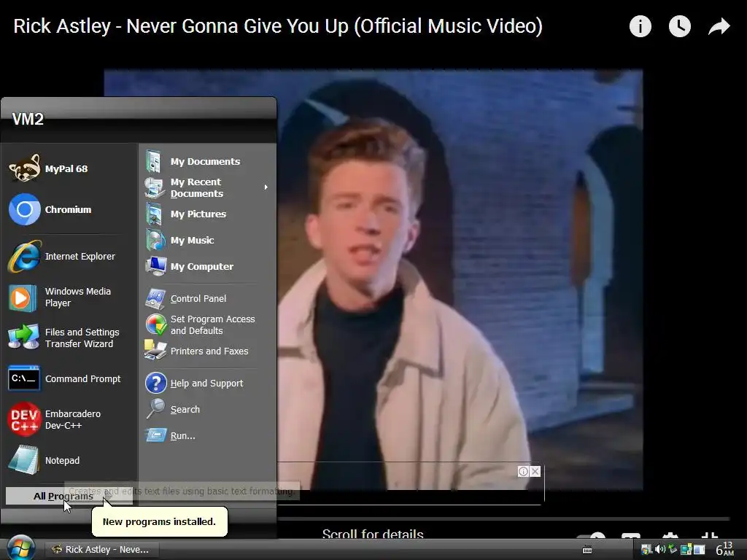Click the Watch Later clock icon

coord(679,26)
